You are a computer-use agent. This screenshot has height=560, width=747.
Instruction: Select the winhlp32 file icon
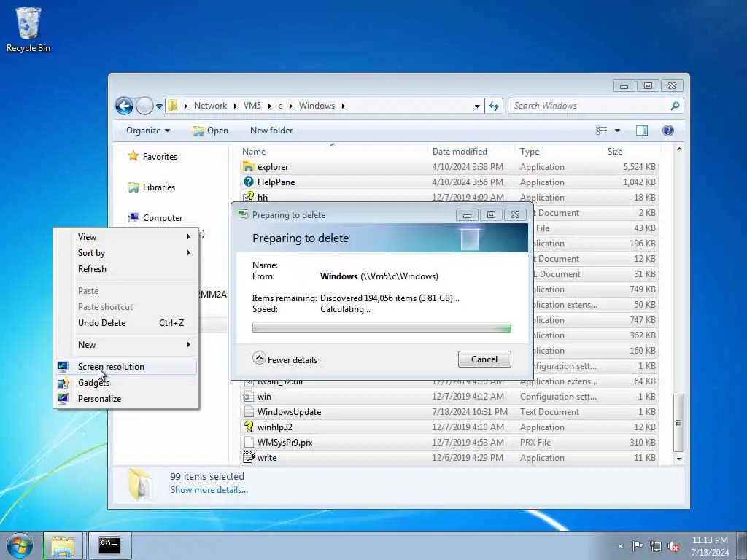[248, 427]
